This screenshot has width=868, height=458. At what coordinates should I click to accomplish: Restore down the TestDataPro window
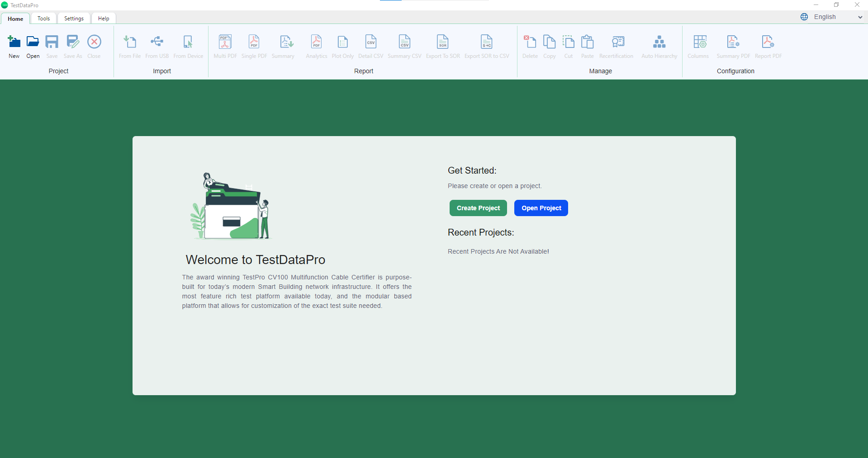click(836, 5)
